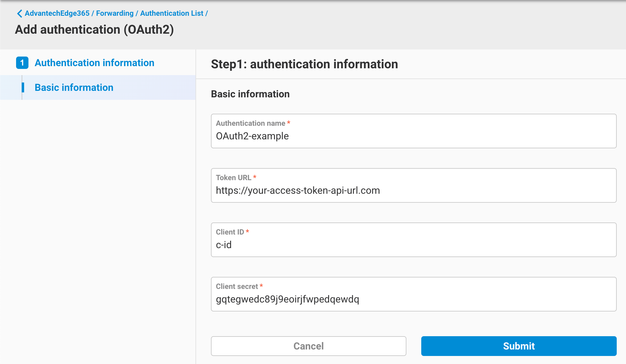
Task: Click the OAuth2-example text value
Action: pos(252,136)
